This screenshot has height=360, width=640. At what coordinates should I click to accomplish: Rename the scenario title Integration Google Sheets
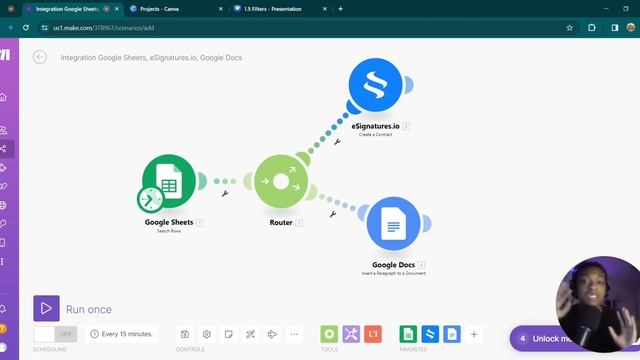(x=151, y=58)
